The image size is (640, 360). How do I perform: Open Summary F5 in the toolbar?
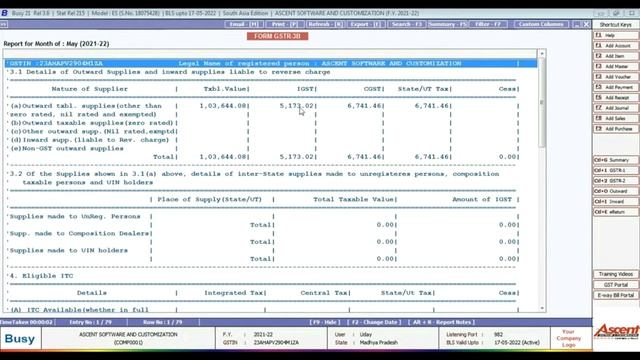click(x=447, y=24)
